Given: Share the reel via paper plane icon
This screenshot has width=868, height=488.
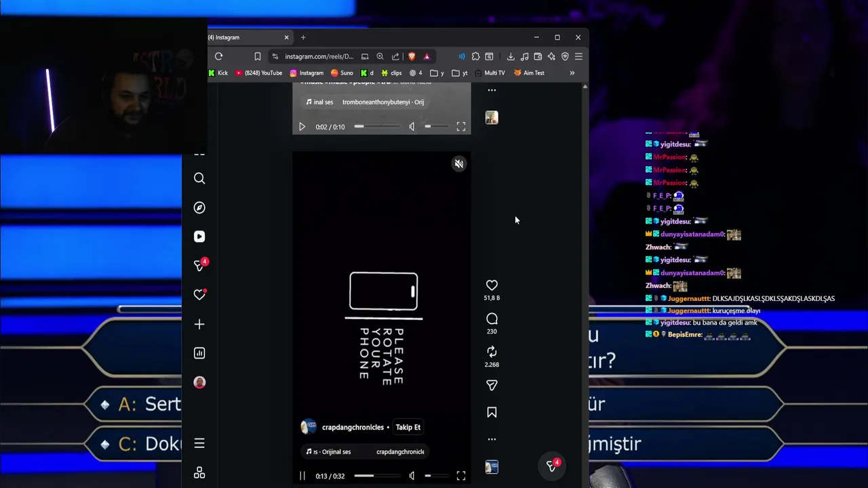Looking at the screenshot, I should click(x=492, y=385).
